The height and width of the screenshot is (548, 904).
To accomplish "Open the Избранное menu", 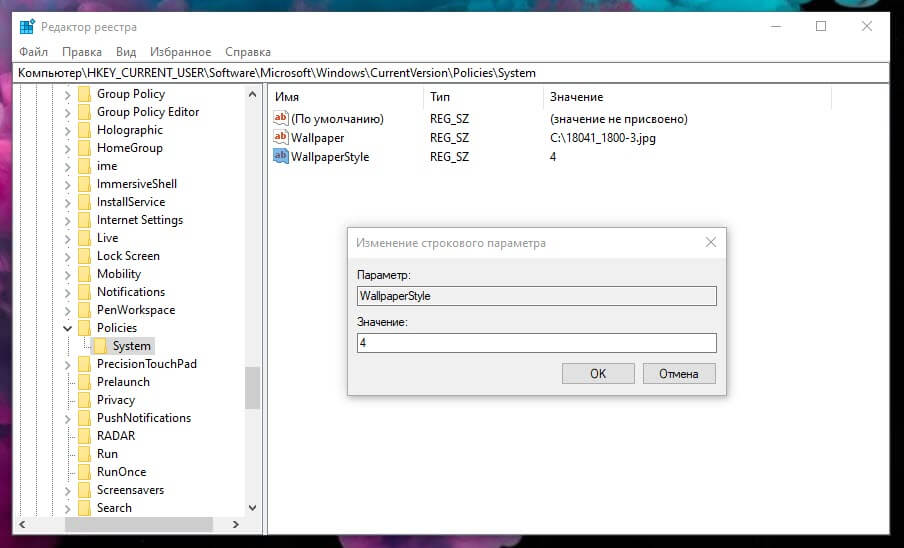I will (180, 52).
